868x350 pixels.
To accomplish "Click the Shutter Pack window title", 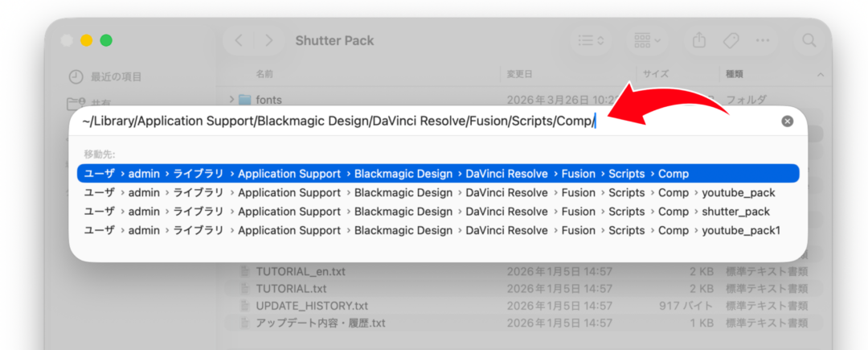I will click(x=334, y=40).
